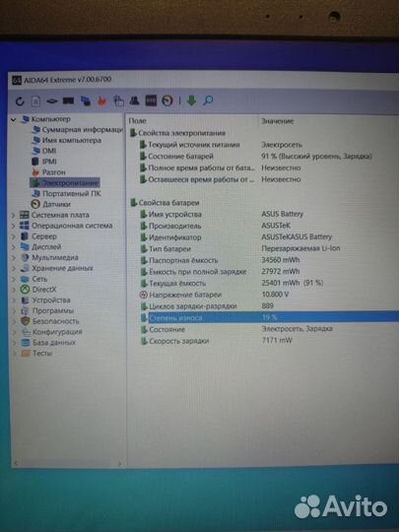Expand the Мультимедиа tree node

pyautogui.click(x=14, y=258)
